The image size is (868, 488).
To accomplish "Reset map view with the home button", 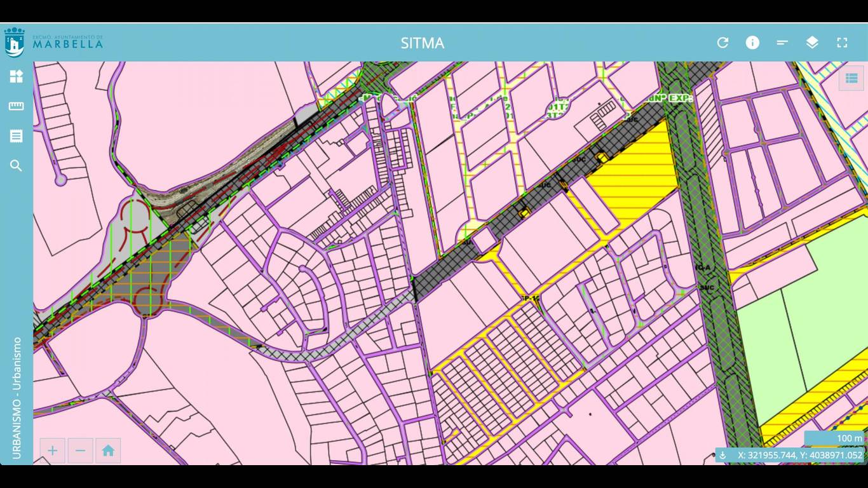I will (x=108, y=451).
